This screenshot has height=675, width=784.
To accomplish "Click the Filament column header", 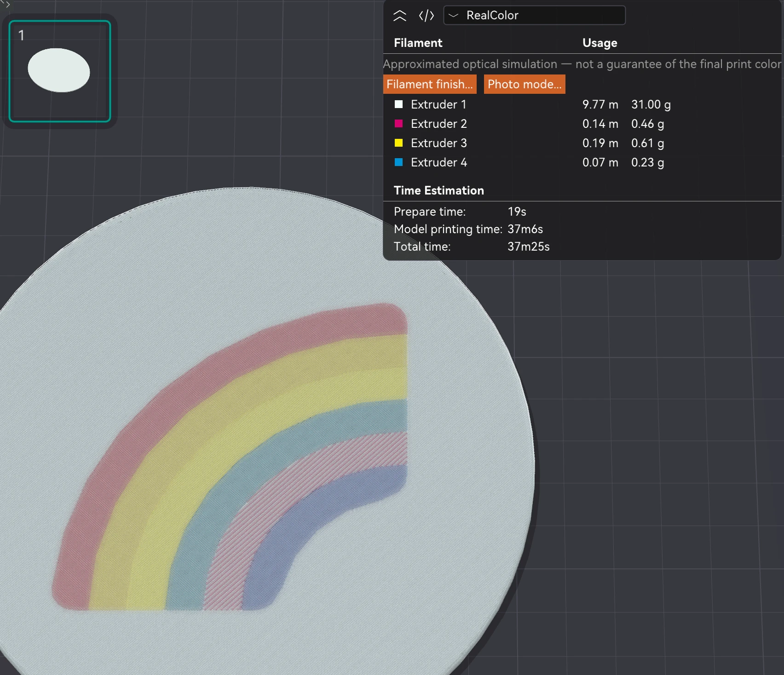I will pyautogui.click(x=418, y=43).
